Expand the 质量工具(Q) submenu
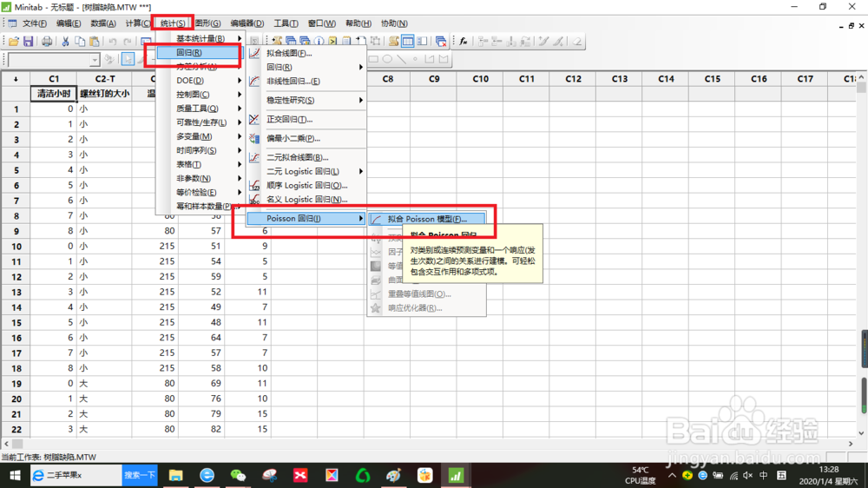 tap(201, 109)
